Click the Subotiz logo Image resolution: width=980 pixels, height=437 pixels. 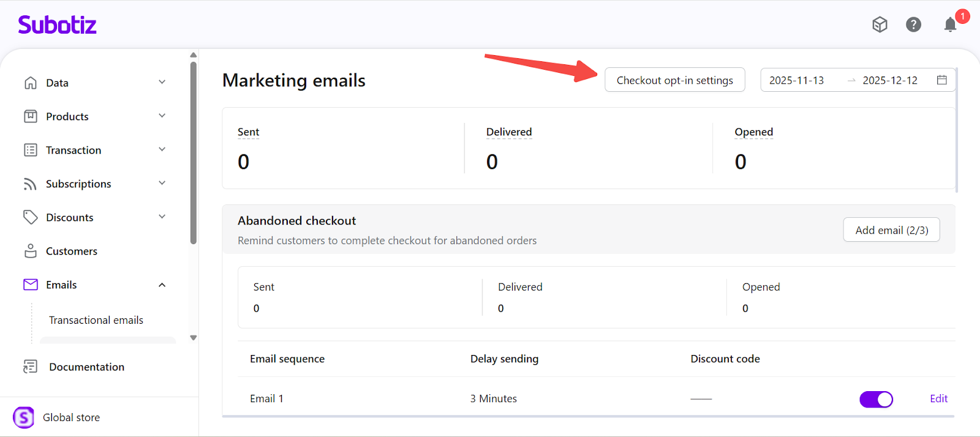pos(58,25)
